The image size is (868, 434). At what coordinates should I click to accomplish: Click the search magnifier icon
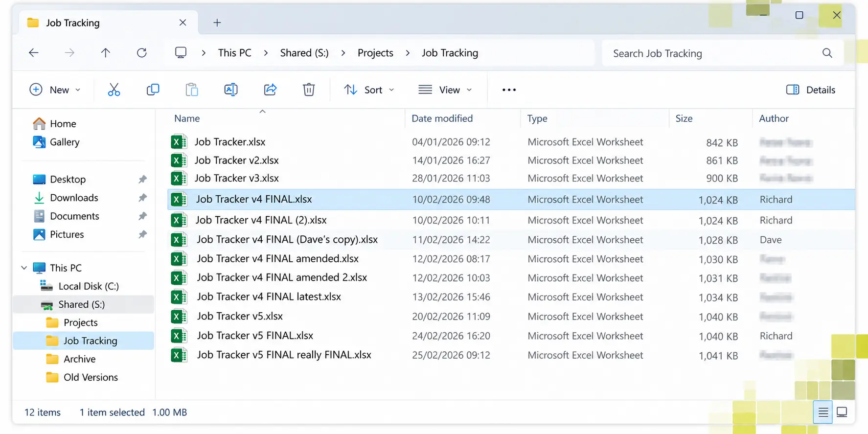point(827,53)
